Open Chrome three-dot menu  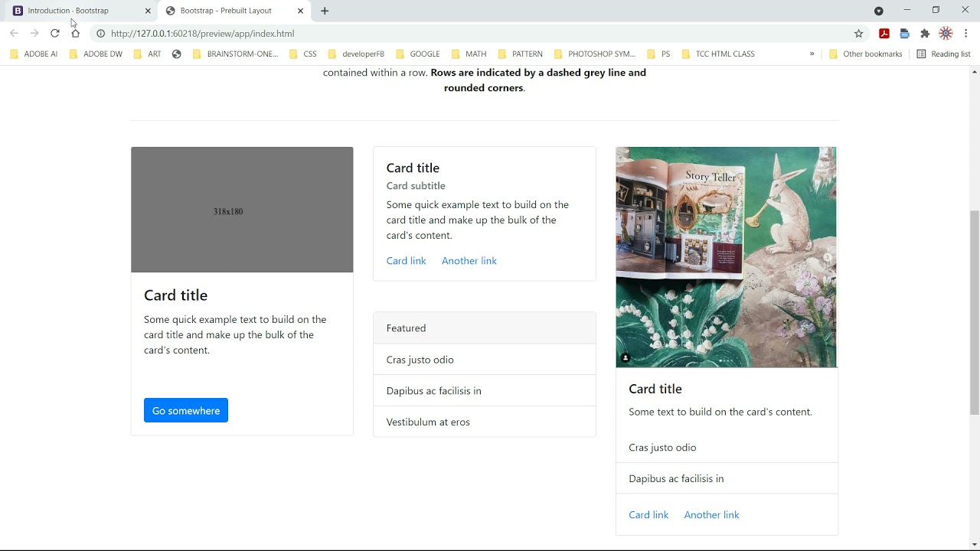(966, 34)
